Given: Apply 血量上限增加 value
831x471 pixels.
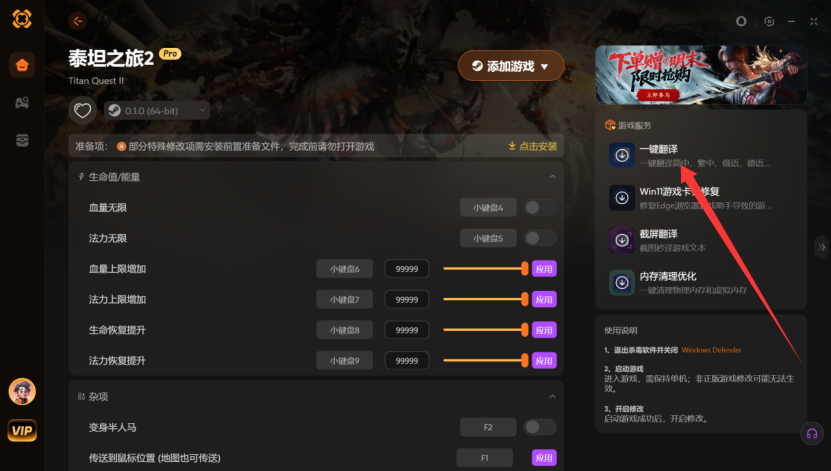Looking at the screenshot, I should (544, 269).
